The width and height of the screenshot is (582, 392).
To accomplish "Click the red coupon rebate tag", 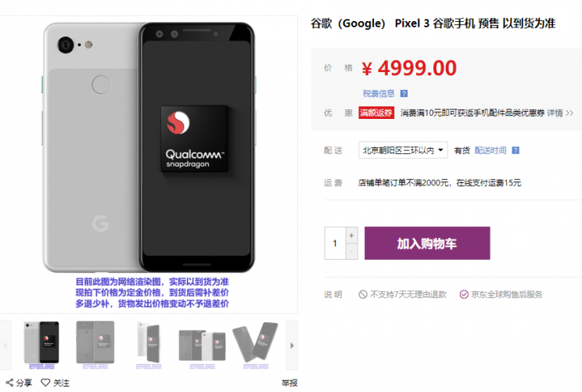I will click(x=376, y=113).
